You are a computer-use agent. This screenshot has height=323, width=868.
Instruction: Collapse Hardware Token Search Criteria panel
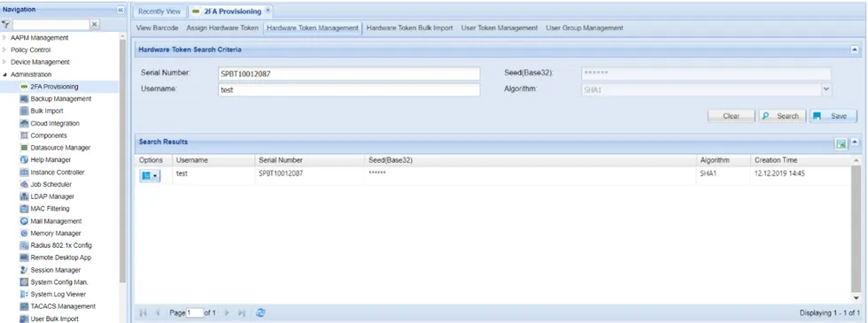pyautogui.click(x=854, y=50)
